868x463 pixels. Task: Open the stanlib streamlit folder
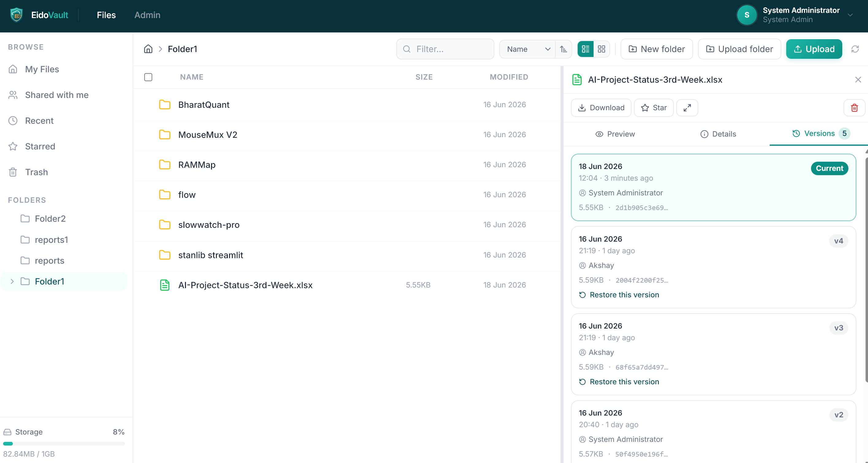[x=346, y=255]
